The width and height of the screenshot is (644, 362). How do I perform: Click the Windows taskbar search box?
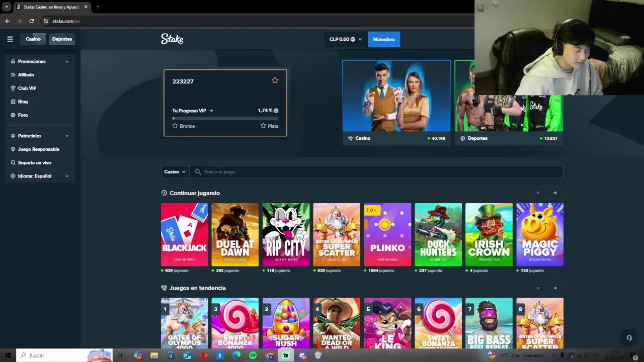pyautogui.click(x=64, y=355)
